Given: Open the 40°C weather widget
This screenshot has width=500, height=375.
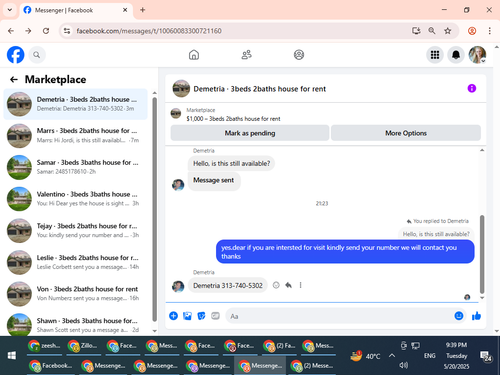Looking at the screenshot, I should (x=365, y=356).
